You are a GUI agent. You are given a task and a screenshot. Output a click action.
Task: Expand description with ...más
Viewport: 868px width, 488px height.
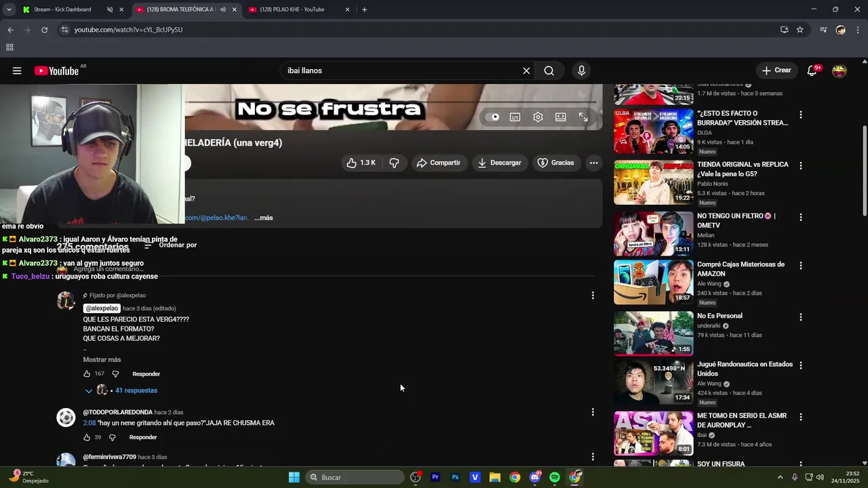click(x=264, y=218)
